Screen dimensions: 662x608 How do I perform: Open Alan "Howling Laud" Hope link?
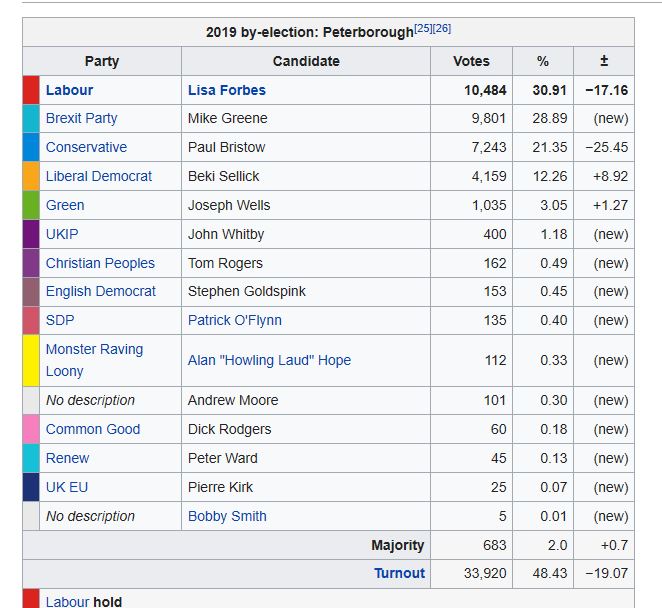click(x=269, y=360)
